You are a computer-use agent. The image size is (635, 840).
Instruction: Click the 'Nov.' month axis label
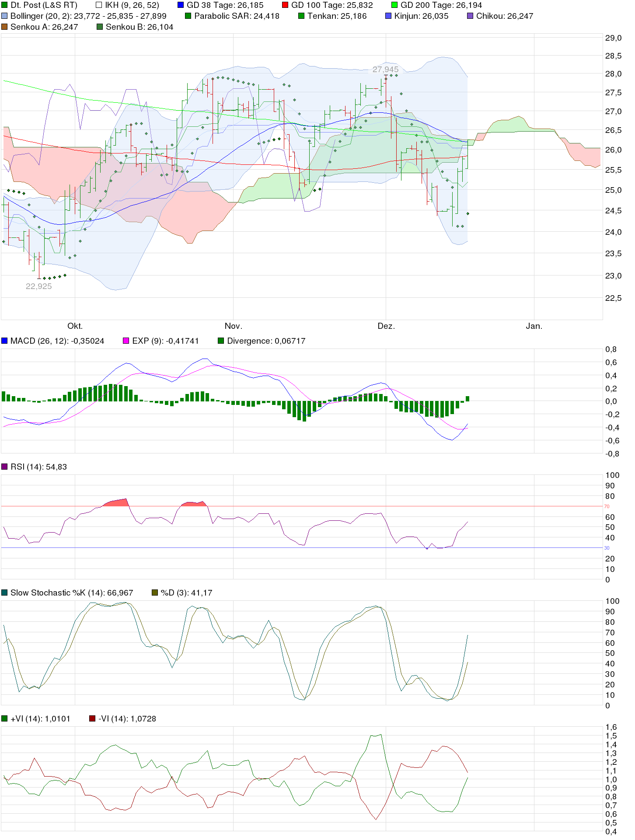coord(233,326)
